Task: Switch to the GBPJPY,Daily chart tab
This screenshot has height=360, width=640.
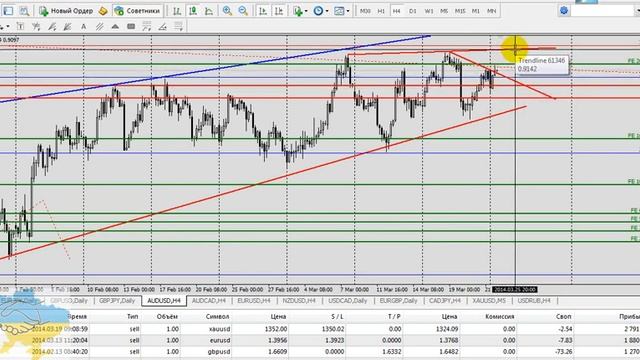Action: (117, 301)
